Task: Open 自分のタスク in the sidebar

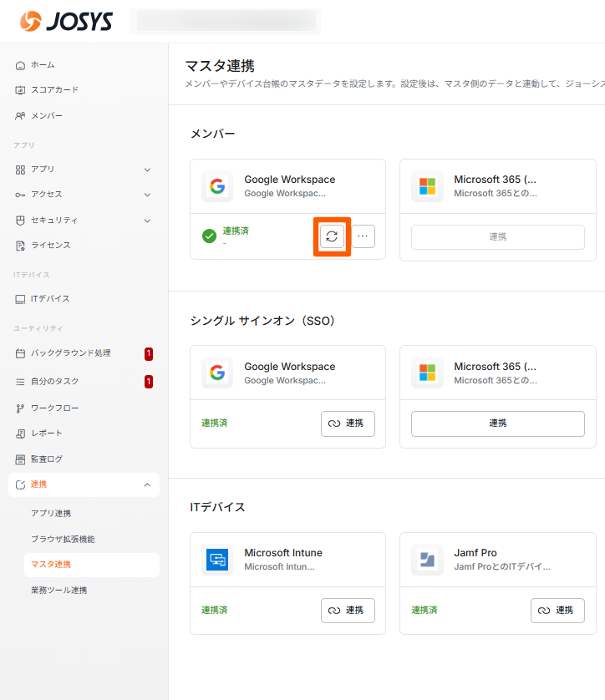Action: tap(55, 382)
